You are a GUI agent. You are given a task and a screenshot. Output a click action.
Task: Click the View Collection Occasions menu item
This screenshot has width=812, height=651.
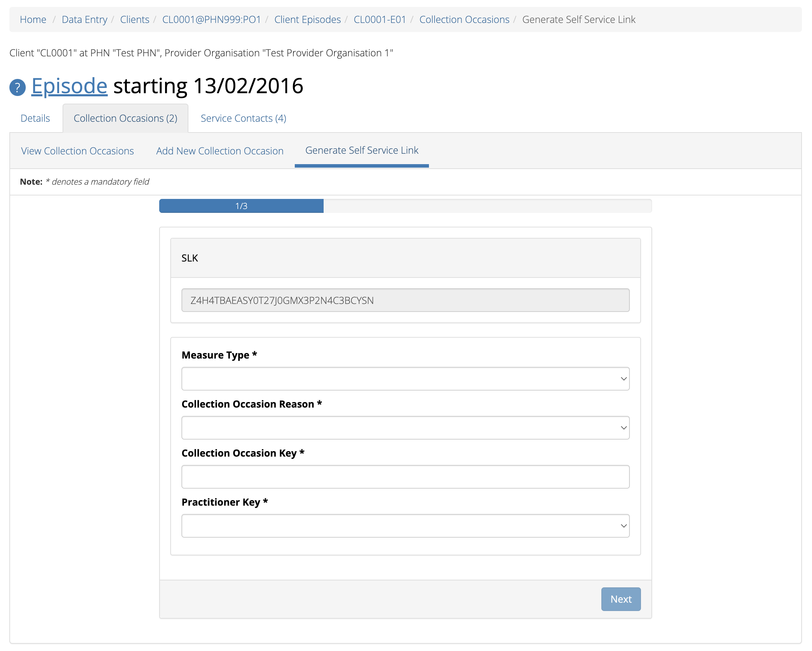(x=77, y=150)
